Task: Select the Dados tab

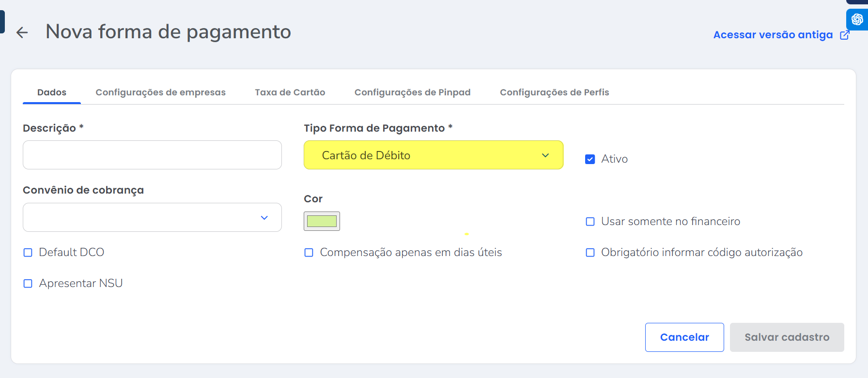Action: tap(52, 92)
